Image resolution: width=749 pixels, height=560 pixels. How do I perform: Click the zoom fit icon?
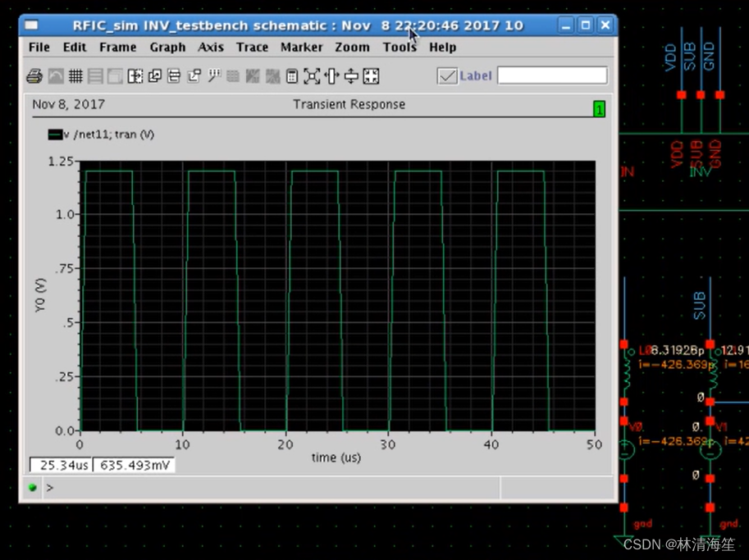312,76
